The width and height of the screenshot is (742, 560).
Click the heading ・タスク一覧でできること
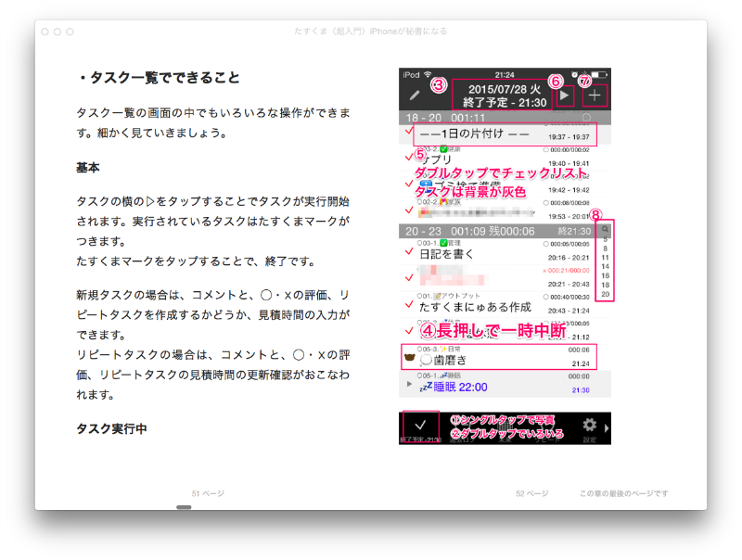[158, 77]
